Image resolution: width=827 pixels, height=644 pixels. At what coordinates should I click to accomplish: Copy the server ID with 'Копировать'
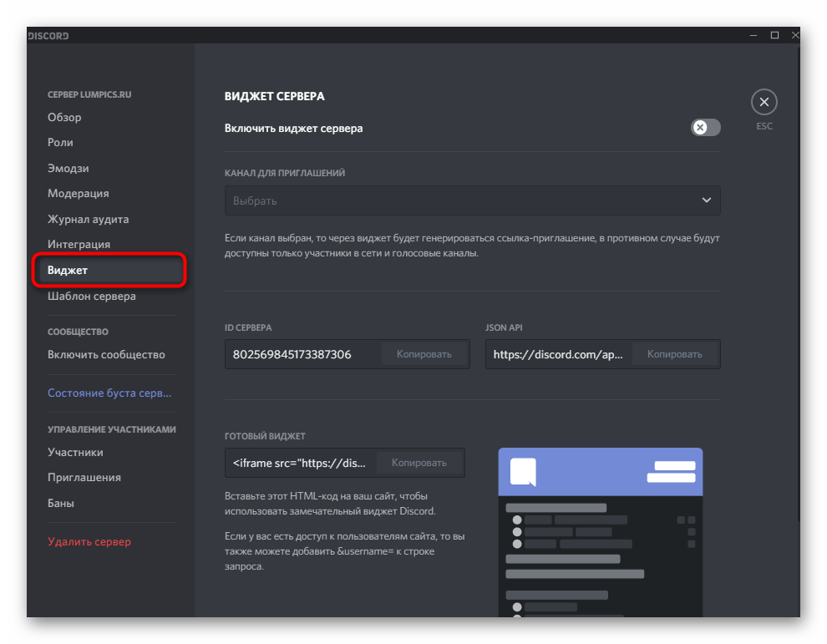click(424, 353)
